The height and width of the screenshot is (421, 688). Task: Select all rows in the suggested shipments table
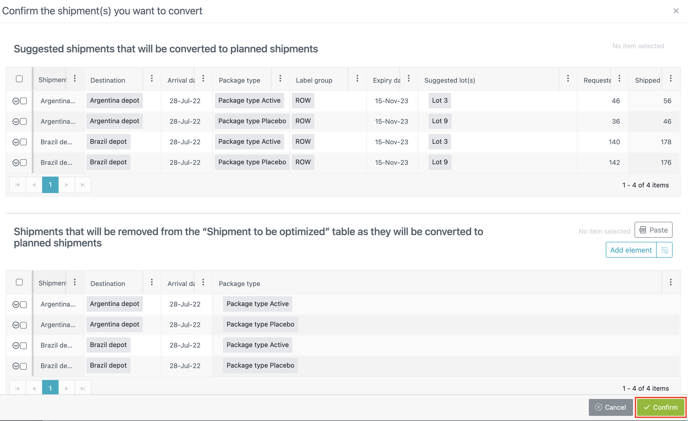pos(19,79)
